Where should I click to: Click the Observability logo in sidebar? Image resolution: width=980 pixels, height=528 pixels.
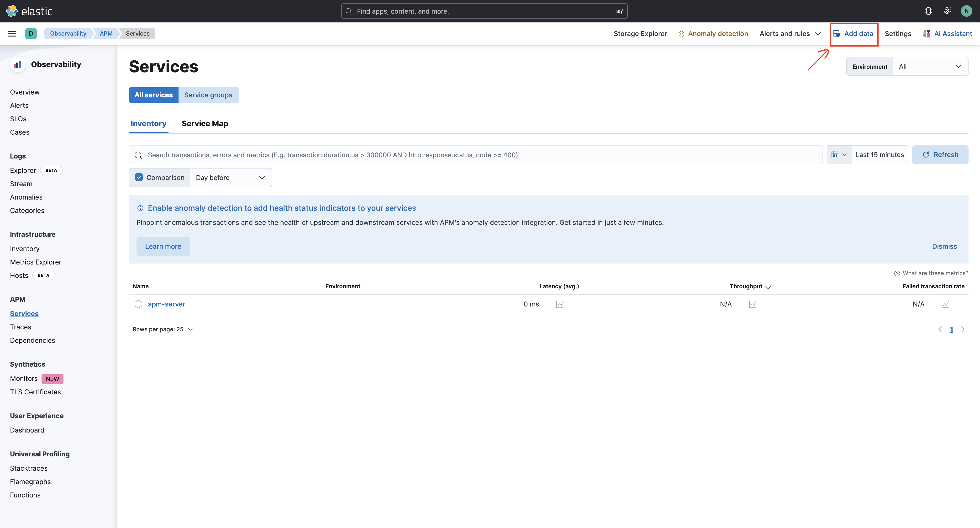(x=18, y=65)
